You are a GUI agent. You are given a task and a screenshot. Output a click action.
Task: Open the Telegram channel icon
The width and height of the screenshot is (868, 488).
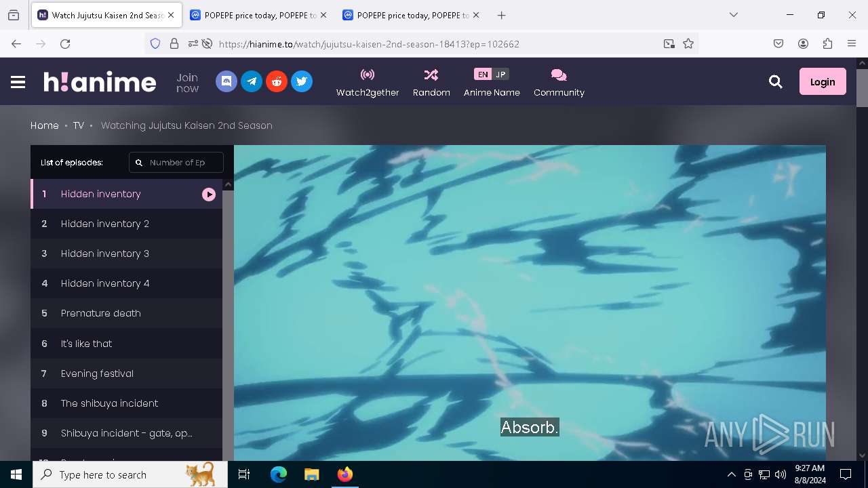pos(252,81)
